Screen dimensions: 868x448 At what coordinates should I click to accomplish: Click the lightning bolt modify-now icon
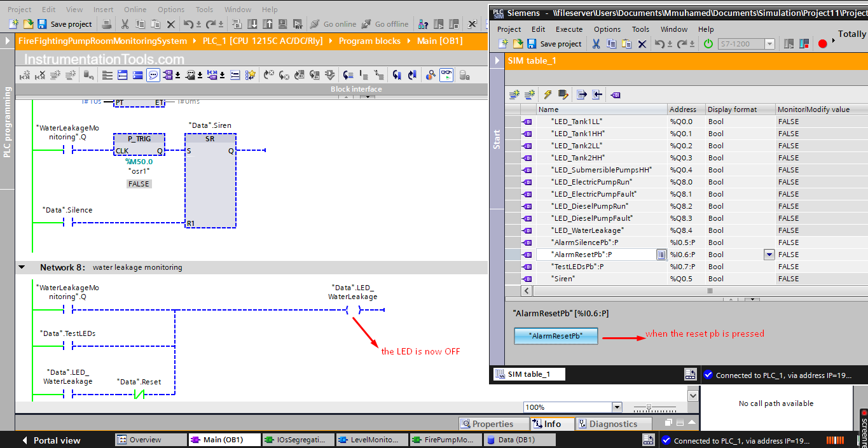click(x=548, y=95)
